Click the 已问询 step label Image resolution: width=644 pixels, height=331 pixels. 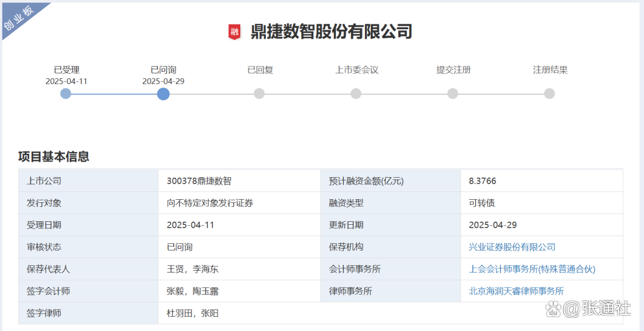[x=163, y=70]
